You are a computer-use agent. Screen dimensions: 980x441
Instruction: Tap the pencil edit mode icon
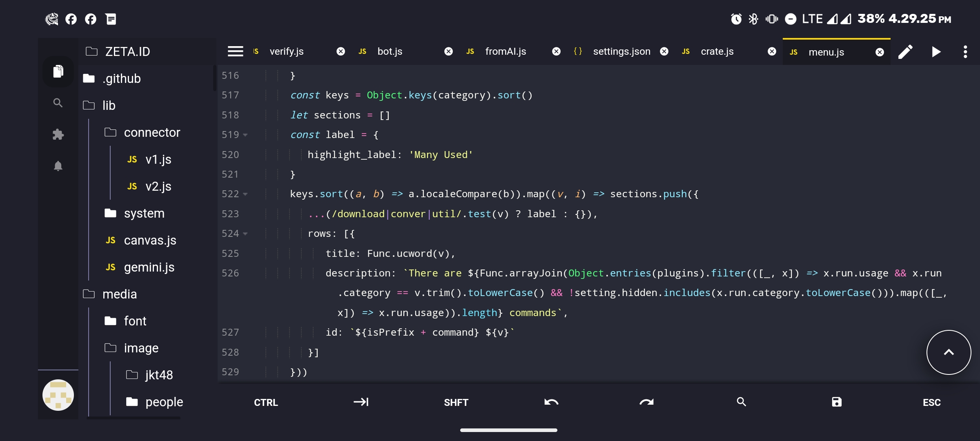pyautogui.click(x=905, y=52)
